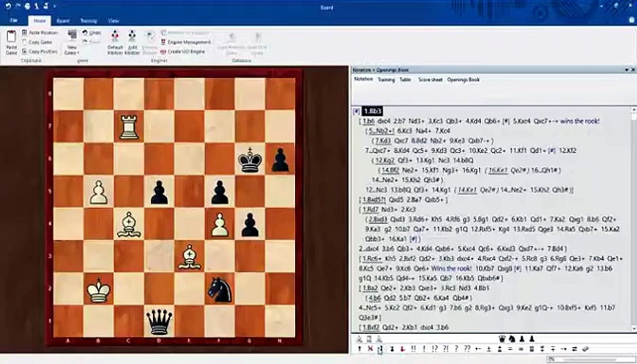Click the white bishop on e3

[x=190, y=256]
